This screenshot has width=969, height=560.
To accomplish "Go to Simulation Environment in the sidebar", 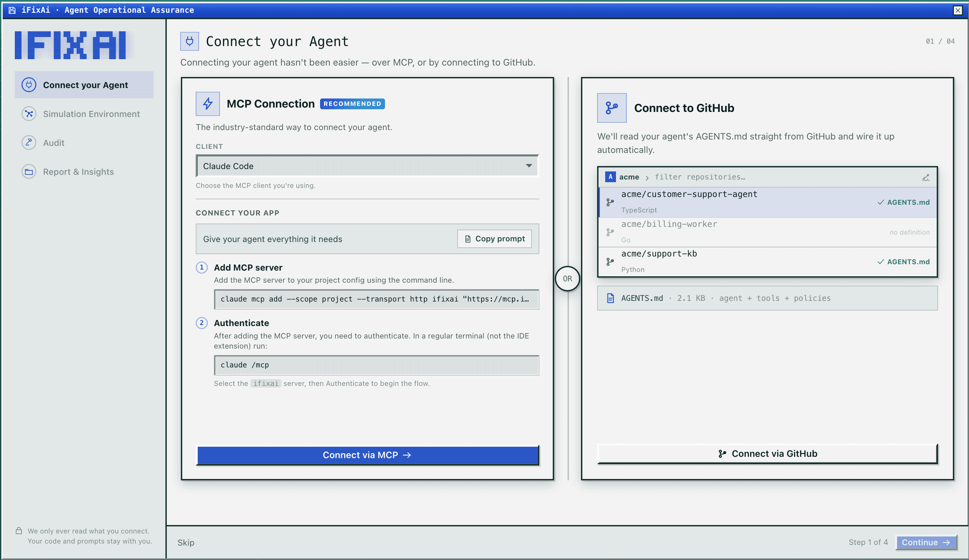I will 84,114.
